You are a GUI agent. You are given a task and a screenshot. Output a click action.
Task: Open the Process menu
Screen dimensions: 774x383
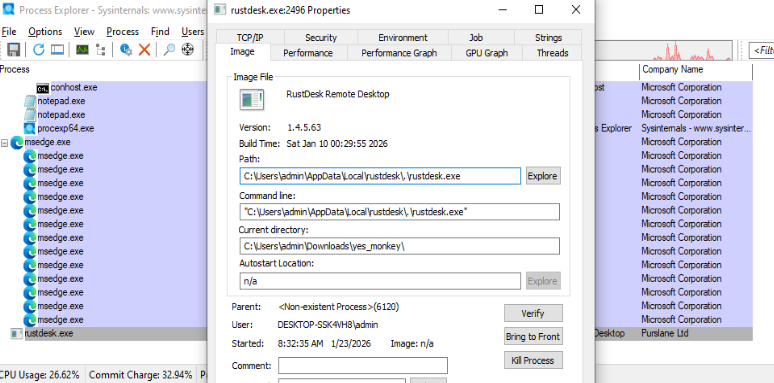point(122,32)
